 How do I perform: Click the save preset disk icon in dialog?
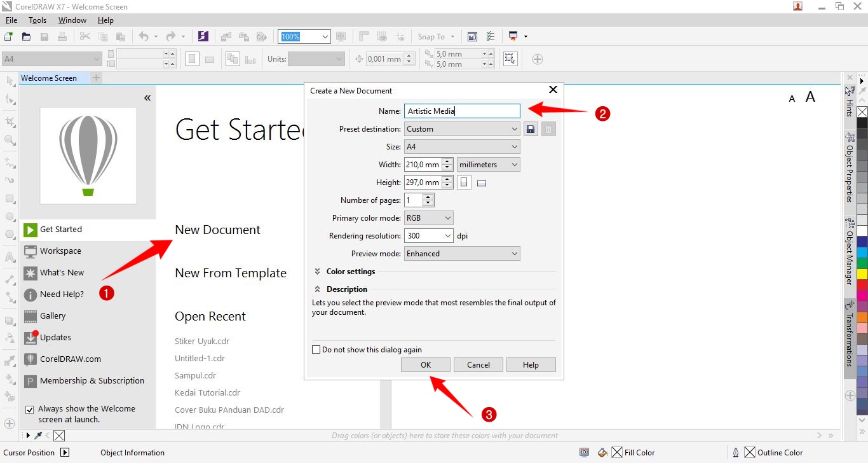coord(531,129)
